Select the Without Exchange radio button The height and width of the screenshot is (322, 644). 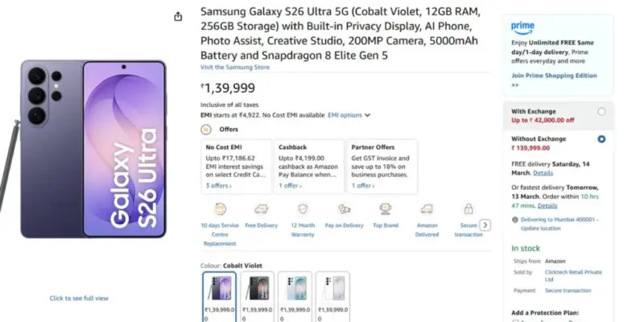tap(601, 138)
